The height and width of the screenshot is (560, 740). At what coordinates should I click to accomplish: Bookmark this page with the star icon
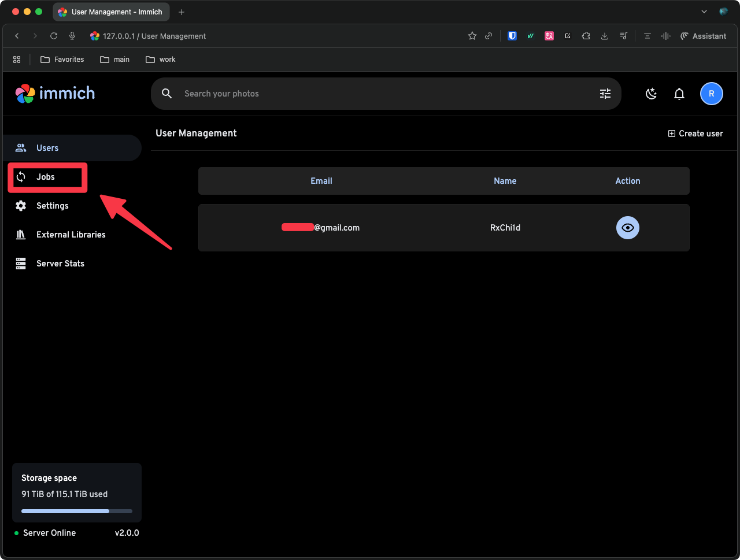[472, 36]
